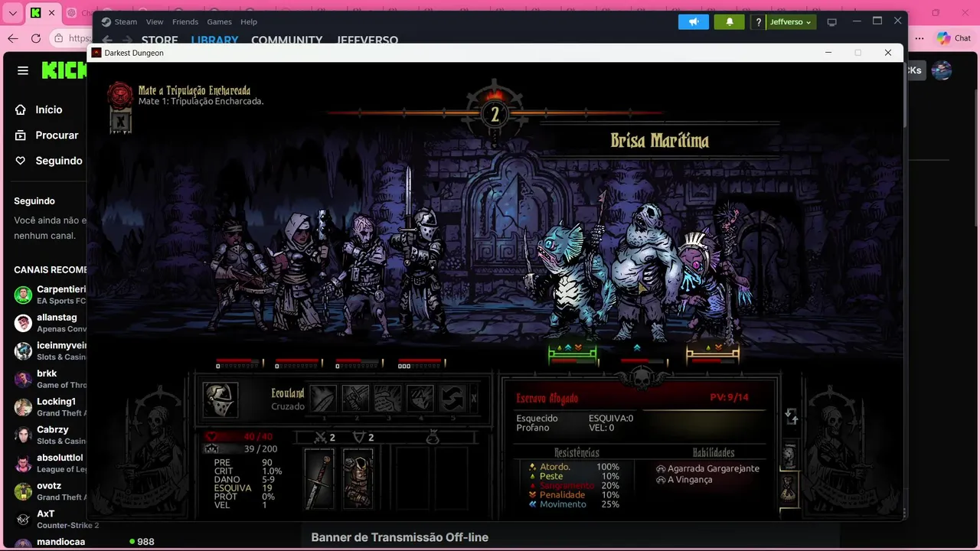980x551 pixels.
Task: Open the brkk recommended channel
Action: click(x=51, y=379)
